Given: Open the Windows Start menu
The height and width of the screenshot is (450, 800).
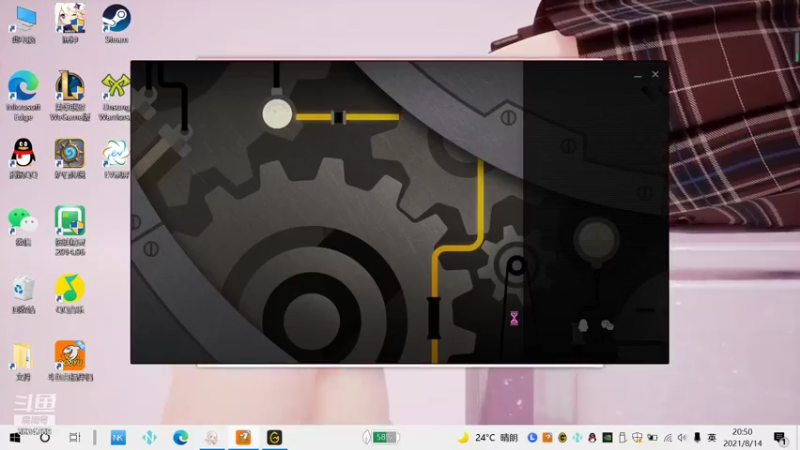Looking at the screenshot, I should (15, 438).
